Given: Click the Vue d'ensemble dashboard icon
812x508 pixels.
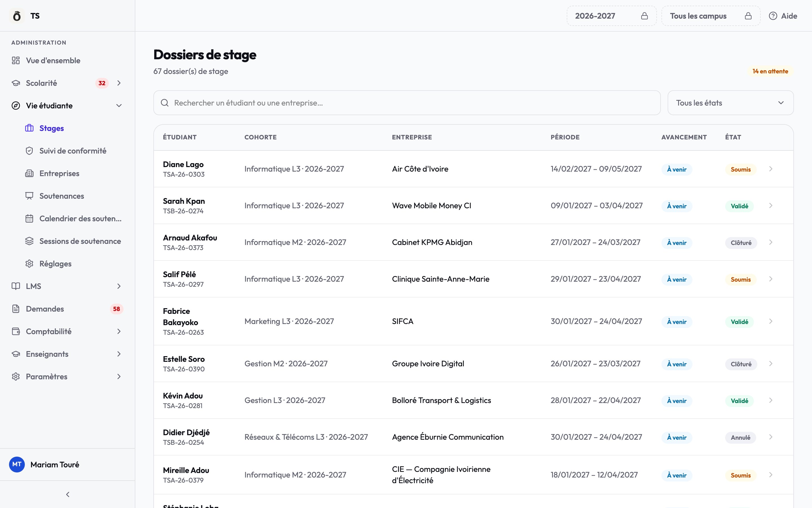Looking at the screenshot, I should 16,60.
